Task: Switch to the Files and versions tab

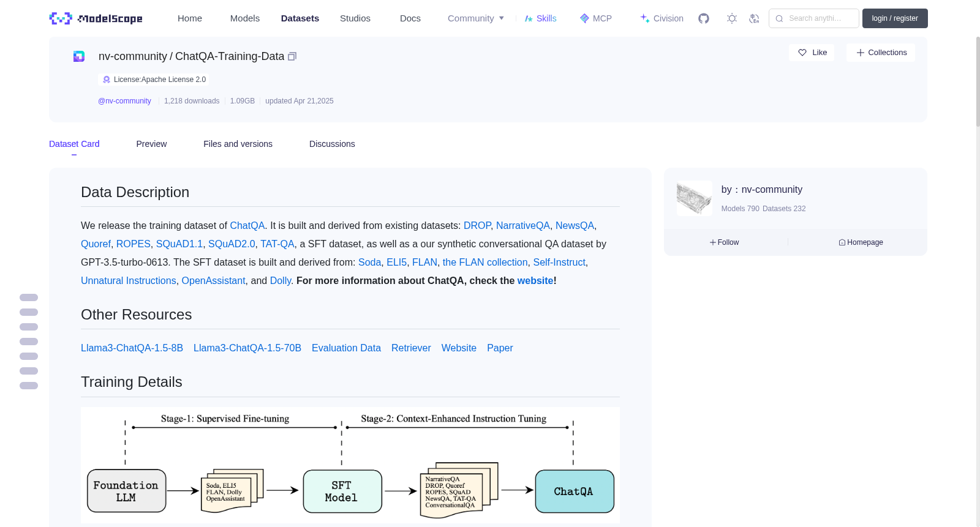Action: click(x=238, y=144)
